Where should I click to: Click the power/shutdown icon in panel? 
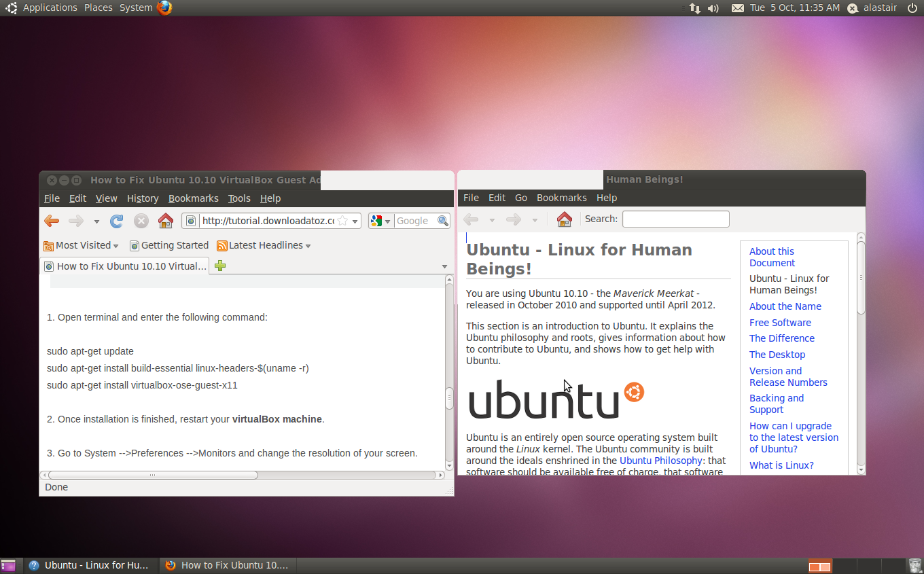click(912, 8)
